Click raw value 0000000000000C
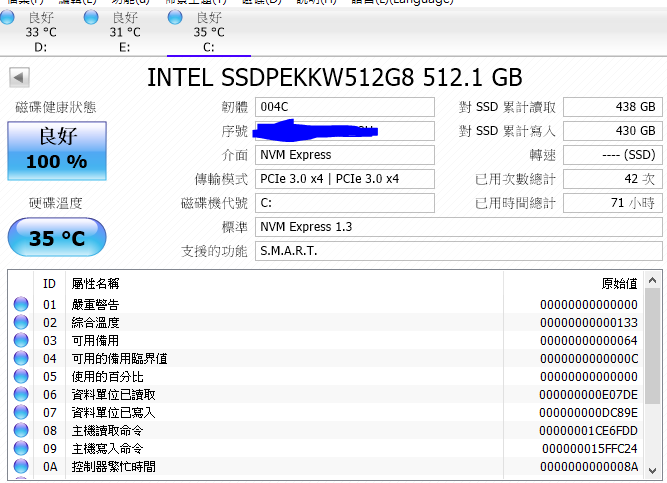This screenshot has width=667, height=483. tap(589, 359)
